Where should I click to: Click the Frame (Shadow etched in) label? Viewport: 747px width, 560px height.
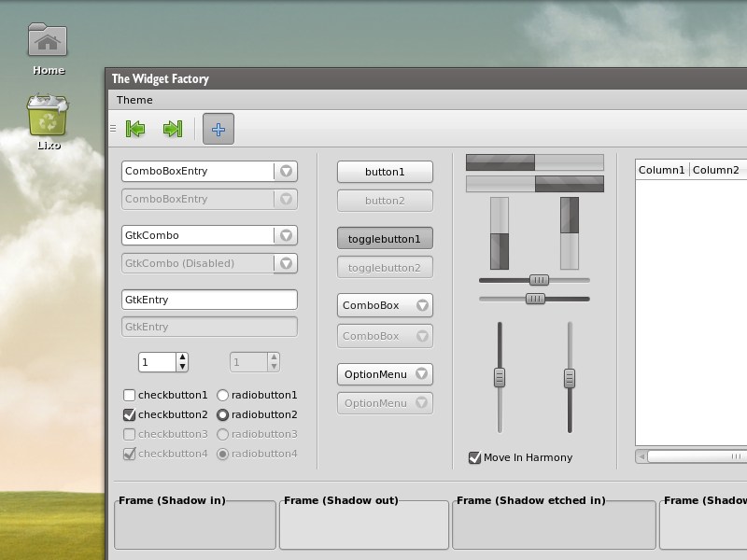(x=531, y=500)
